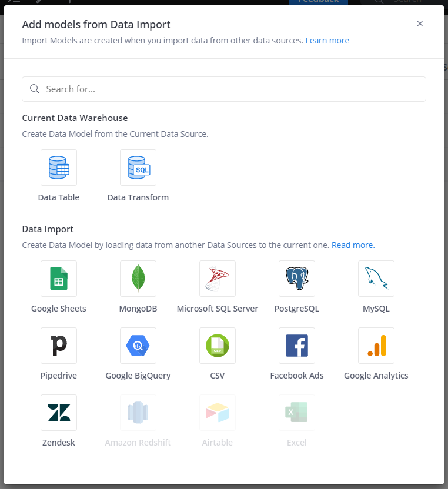
Task: Click the Airtable icon
Action: 218,413
